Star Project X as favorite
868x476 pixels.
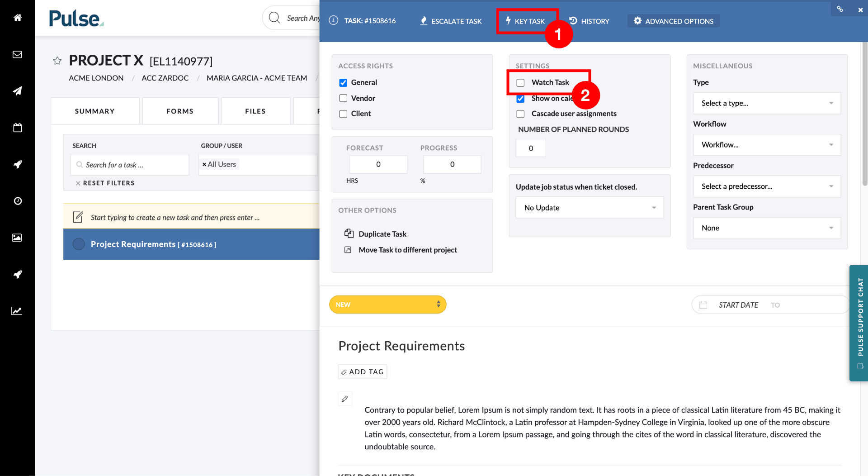57,61
